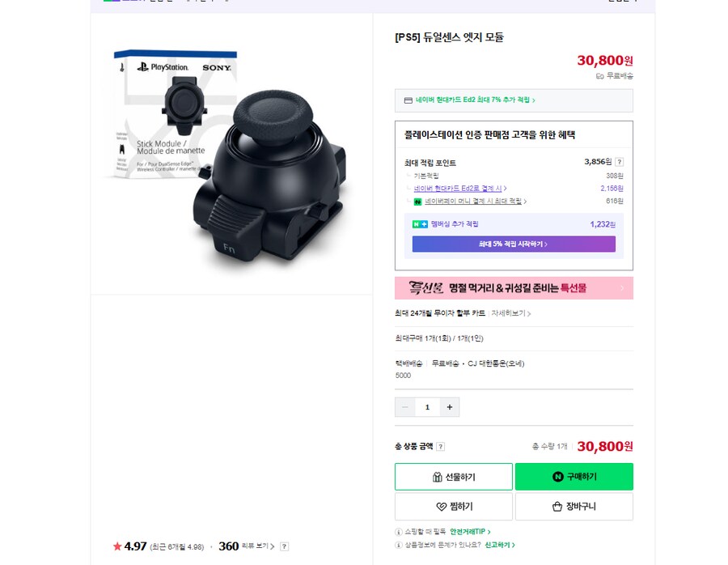Click the info icon beside 안전거래TIP notice

pos(398,531)
